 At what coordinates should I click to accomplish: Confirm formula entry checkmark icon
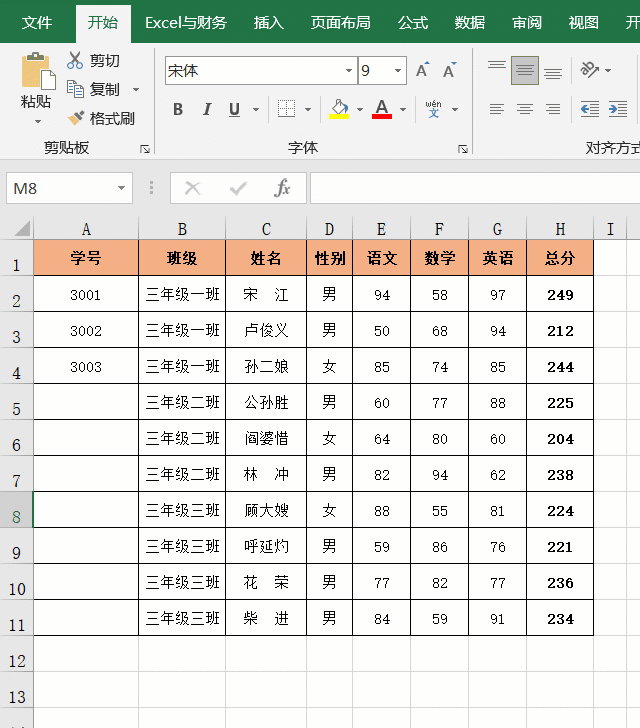click(238, 188)
